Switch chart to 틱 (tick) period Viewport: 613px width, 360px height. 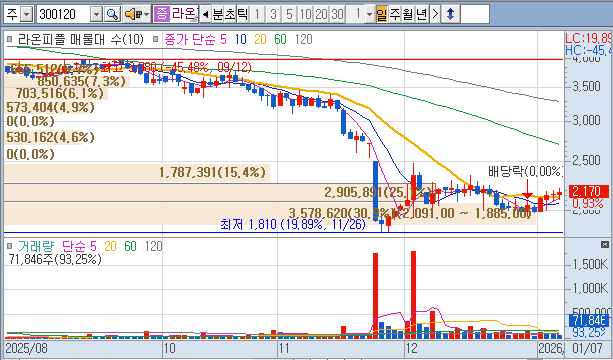(242, 14)
